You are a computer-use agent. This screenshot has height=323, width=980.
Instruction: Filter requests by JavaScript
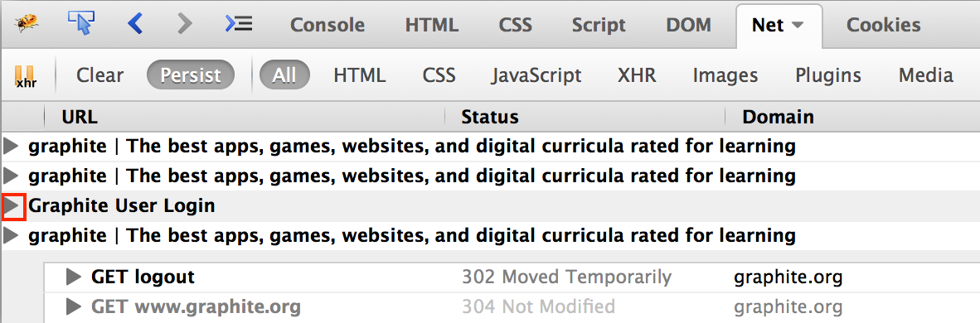click(536, 75)
